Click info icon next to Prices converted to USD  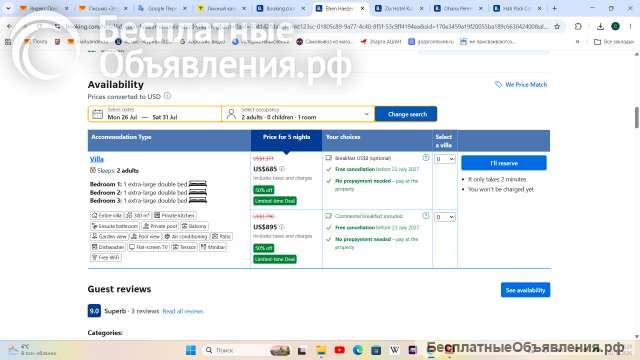pyautogui.click(x=167, y=96)
